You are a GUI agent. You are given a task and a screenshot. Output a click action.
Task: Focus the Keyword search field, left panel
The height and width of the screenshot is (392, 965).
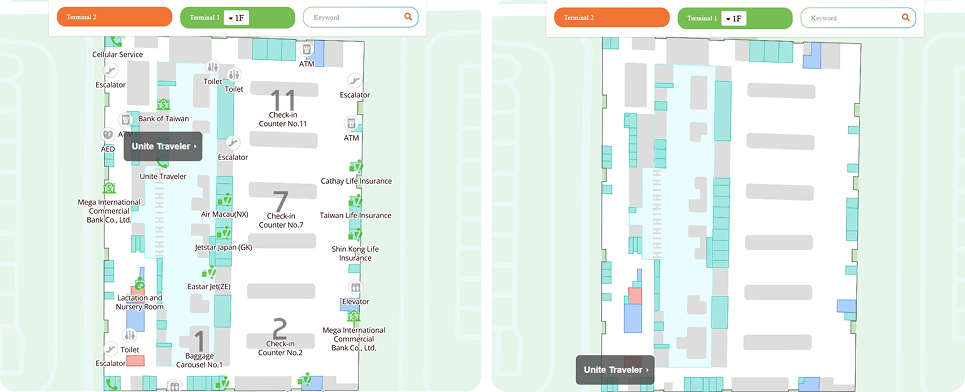point(361,17)
